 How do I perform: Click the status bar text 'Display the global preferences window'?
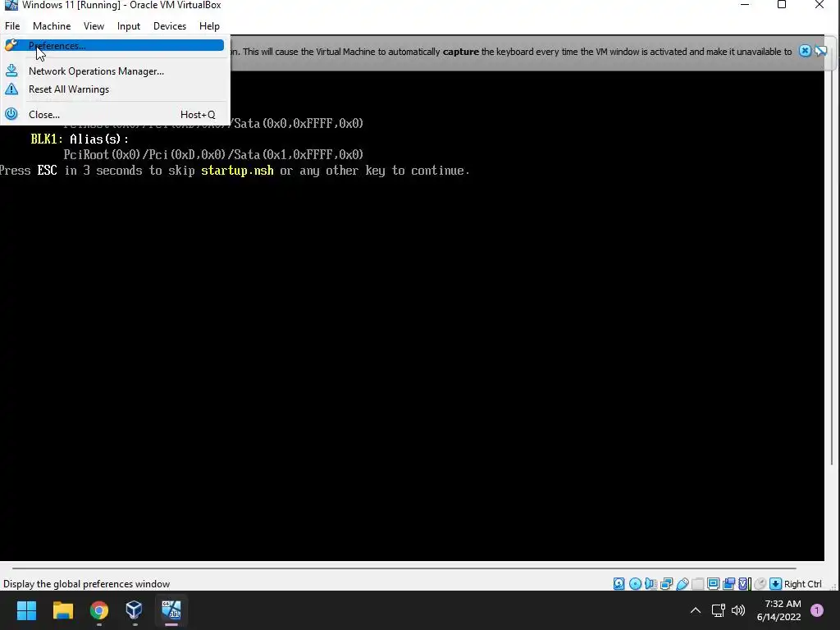[86, 584]
